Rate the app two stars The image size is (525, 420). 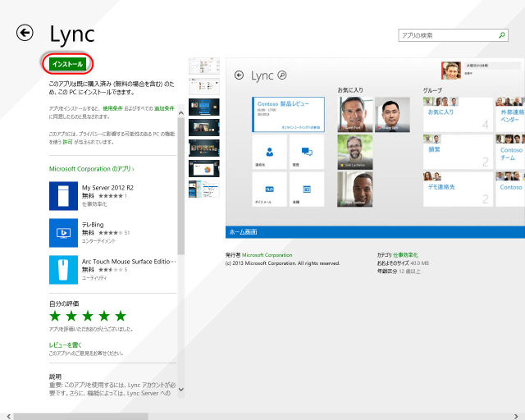(71, 316)
